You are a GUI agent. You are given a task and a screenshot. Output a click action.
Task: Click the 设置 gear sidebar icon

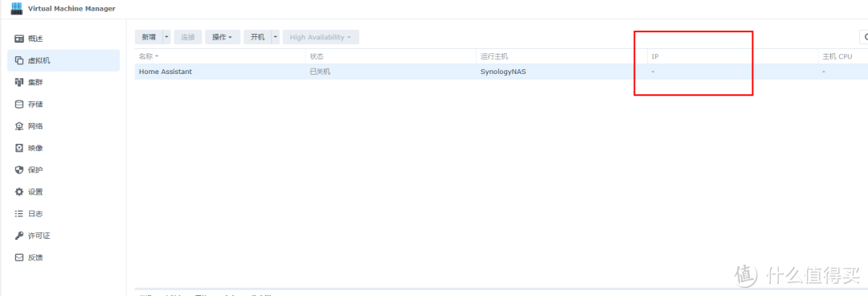tap(18, 191)
